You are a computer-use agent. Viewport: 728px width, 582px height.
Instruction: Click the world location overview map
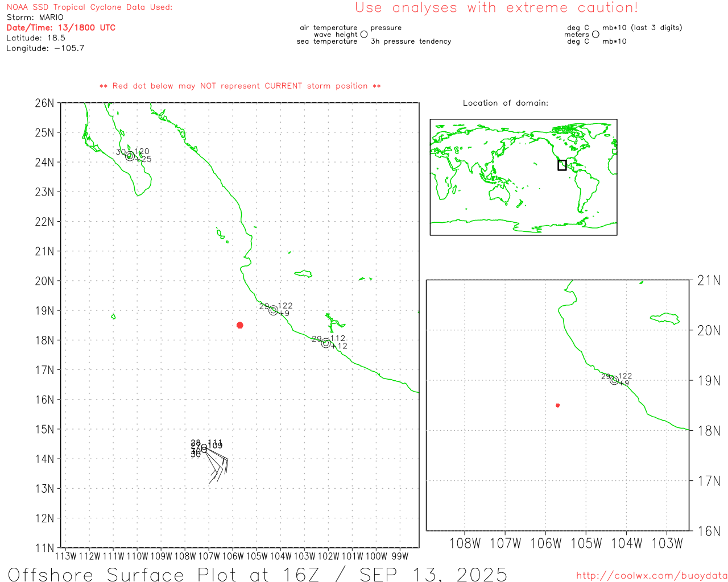click(523, 177)
